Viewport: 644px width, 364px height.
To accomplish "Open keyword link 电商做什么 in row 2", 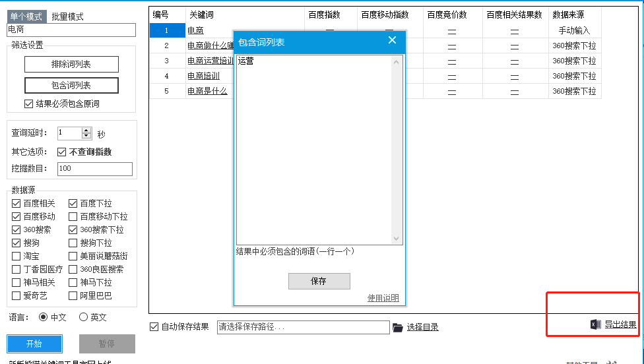I will (x=210, y=46).
